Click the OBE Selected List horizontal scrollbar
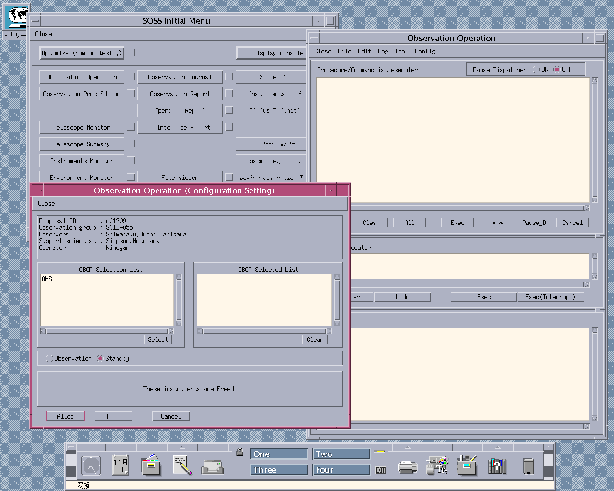This screenshot has width=614, height=491. click(x=264, y=331)
